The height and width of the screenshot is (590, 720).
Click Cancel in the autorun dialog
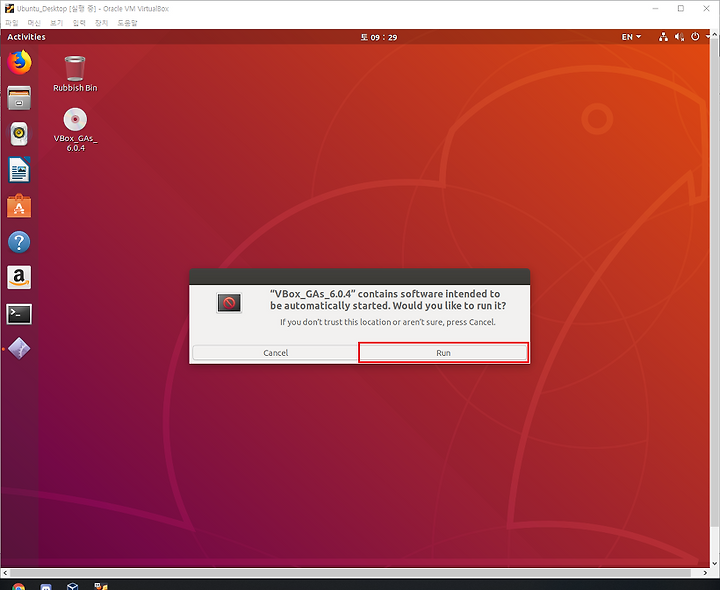pyautogui.click(x=276, y=353)
